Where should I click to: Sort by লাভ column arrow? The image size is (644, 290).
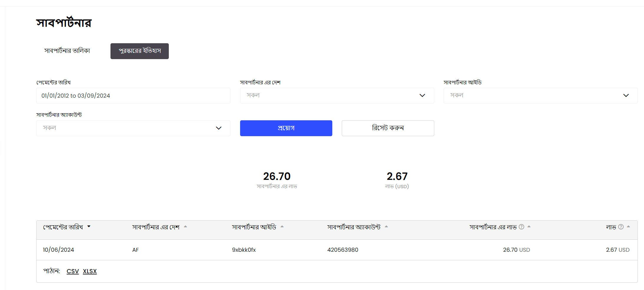pyautogui.click(x=628, y=226)
